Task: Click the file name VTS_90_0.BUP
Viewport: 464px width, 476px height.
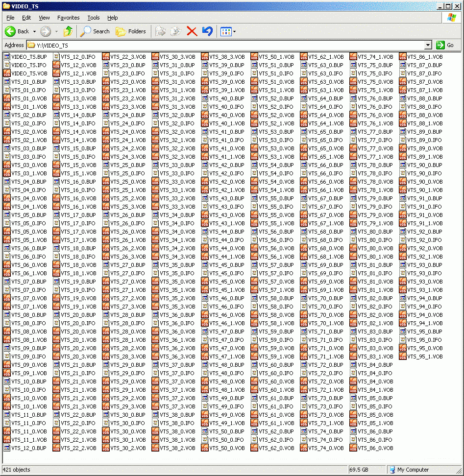Action: click(x=425, y=165)
